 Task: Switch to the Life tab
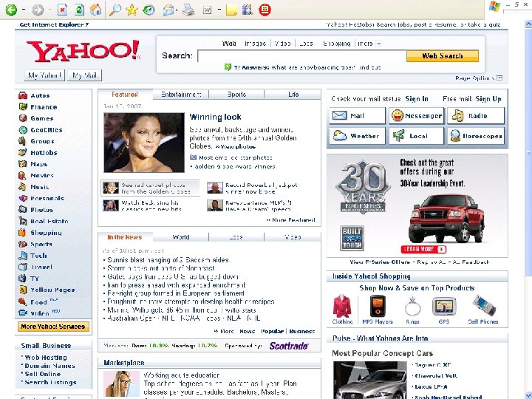(x=293, y=95)
